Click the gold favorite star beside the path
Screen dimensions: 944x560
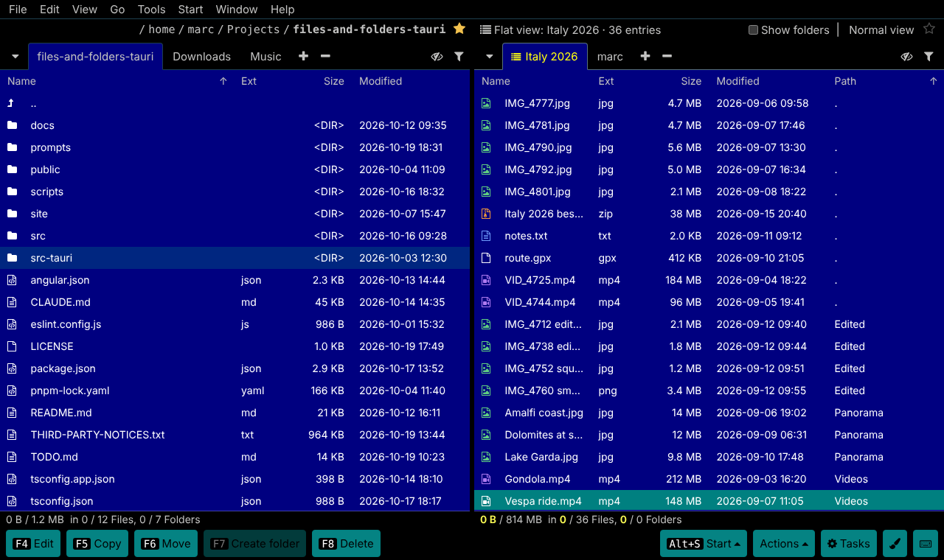pyautogui.click(x=459, y=29)
